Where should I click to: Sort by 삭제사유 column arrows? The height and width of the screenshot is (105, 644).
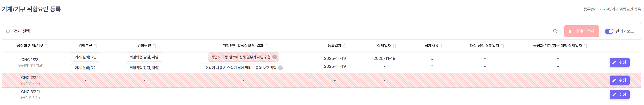[442, 46]
